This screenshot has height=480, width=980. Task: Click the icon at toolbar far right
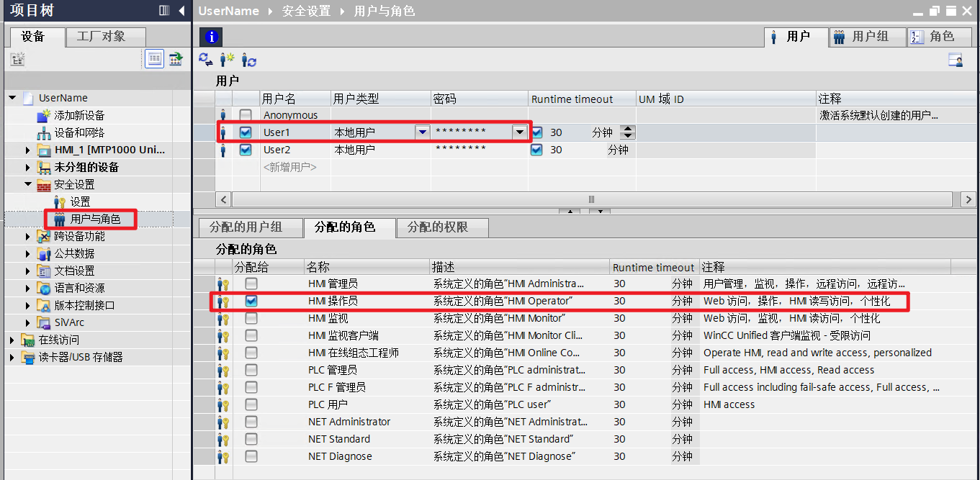coord(956,60)
